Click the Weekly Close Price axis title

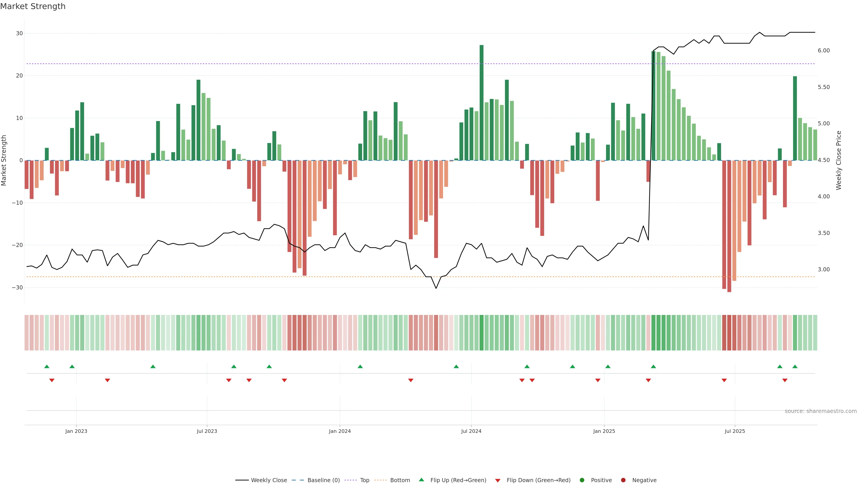839,160
